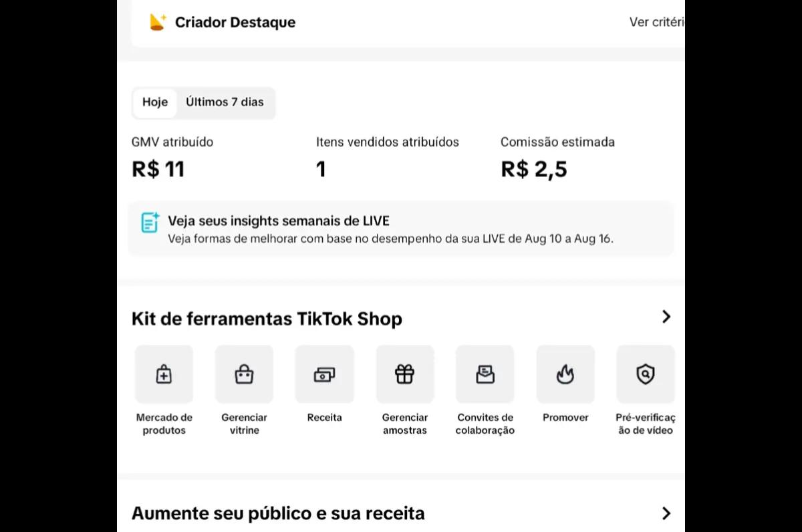Click the Aumente seu público e sua receita heading
This screenshot has height=532, width=802.
(x=278, y=514)
